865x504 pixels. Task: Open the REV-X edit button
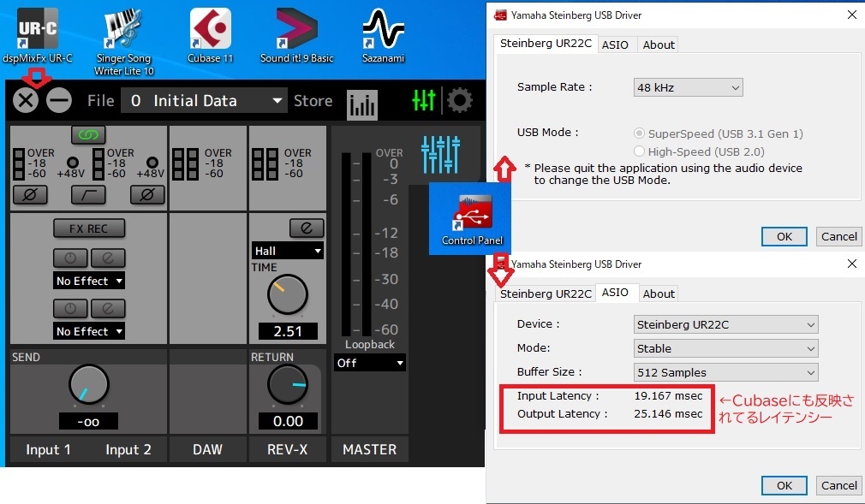[x=307, y=228]
